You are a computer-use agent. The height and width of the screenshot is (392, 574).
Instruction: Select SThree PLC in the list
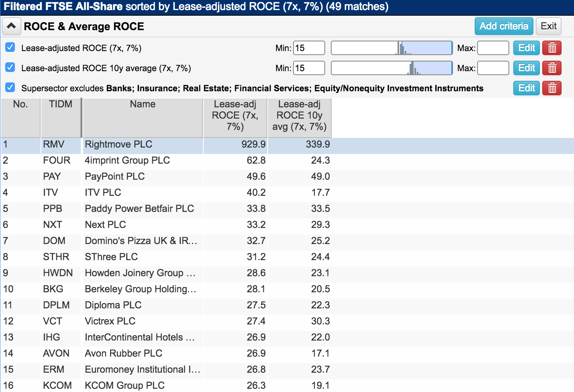(x=111, y=257)
